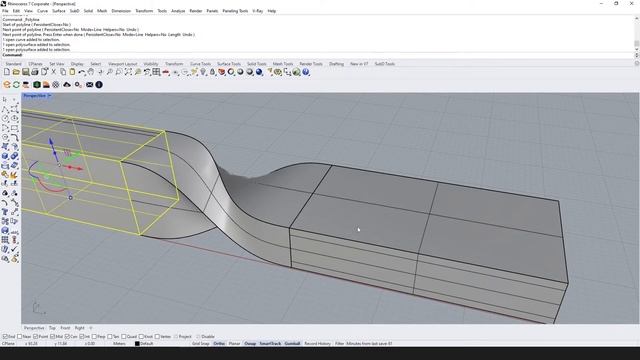The image size is (640, 360).
Task: Click the Copy icon in Standard toolbar
Action: [63, 72]
